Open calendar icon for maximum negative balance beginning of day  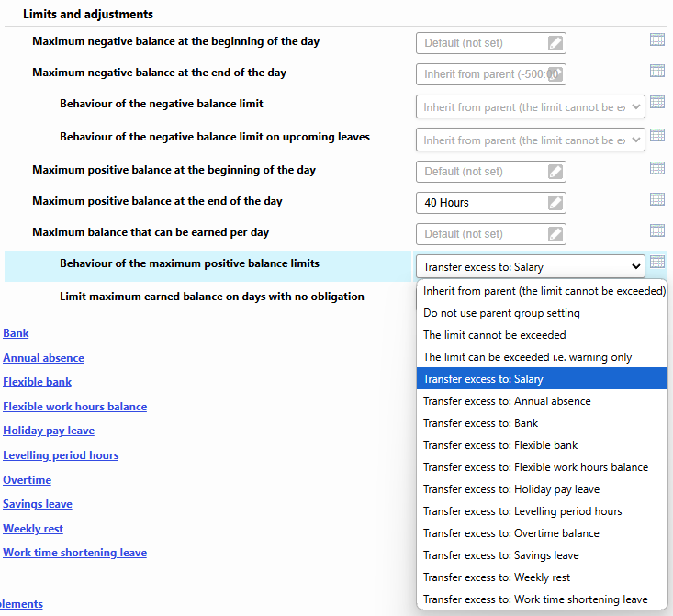point(657,39)
